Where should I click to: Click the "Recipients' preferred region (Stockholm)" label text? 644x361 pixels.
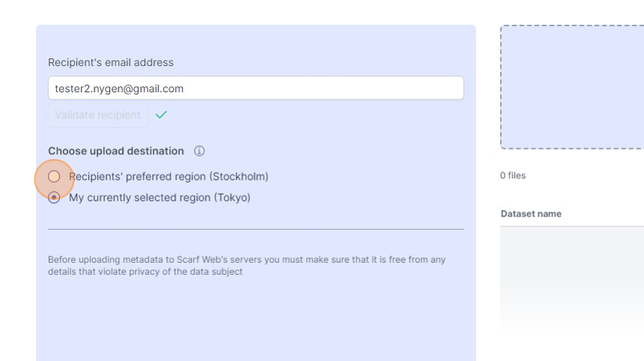click(x=168, y=177)
